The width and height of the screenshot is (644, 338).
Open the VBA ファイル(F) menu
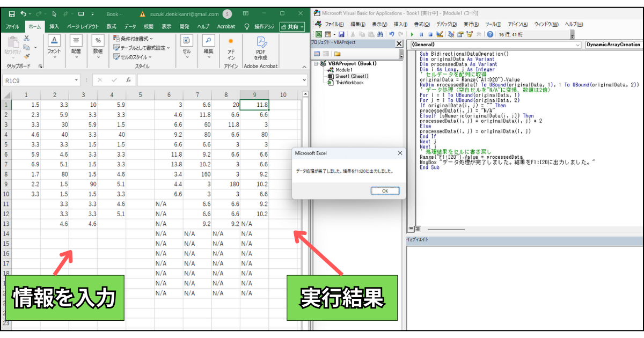point(335,24)
